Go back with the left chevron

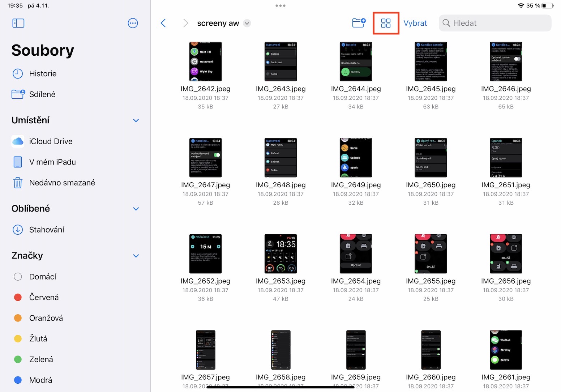point(163,23)
